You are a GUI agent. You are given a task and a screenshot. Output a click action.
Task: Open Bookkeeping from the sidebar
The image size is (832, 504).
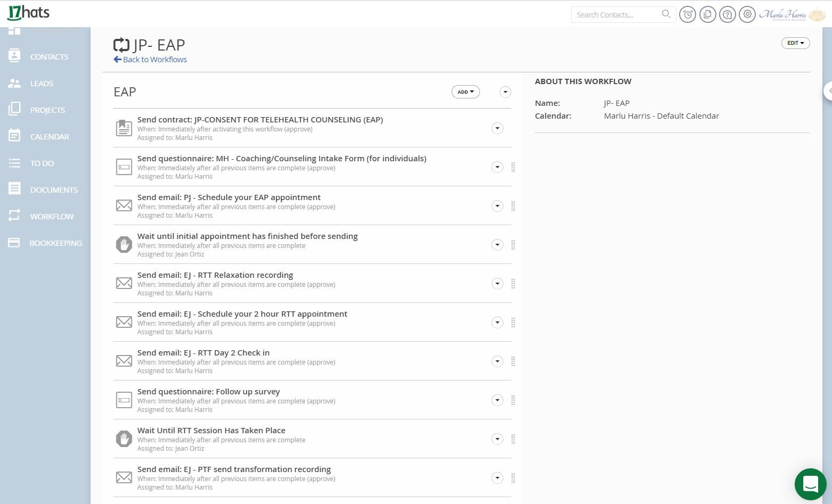(x=55, y=243)
